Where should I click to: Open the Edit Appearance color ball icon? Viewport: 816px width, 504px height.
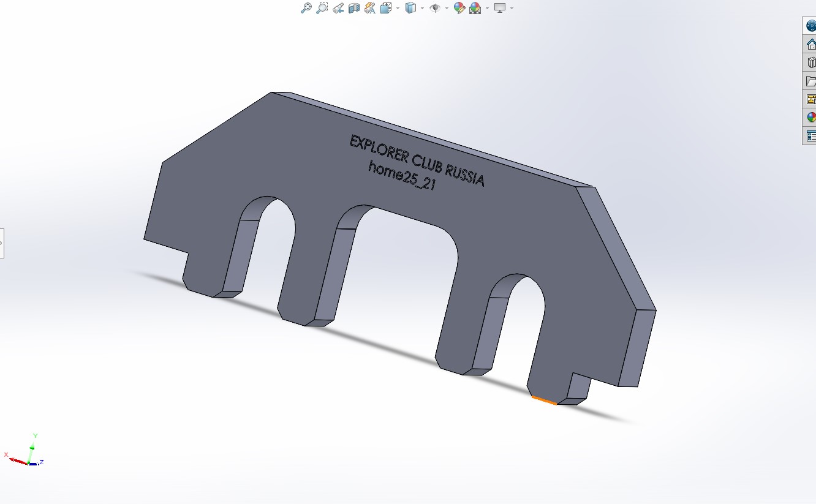click(x=459, y=8)
